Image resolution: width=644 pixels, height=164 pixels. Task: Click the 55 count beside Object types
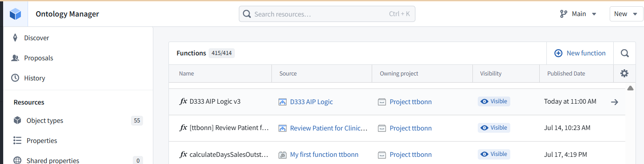tap(137, 121)
